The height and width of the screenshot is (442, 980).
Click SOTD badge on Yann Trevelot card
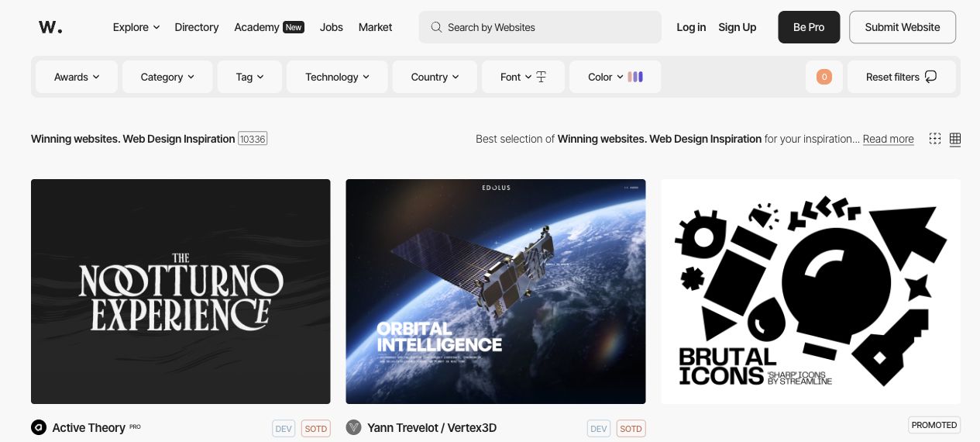631,428
